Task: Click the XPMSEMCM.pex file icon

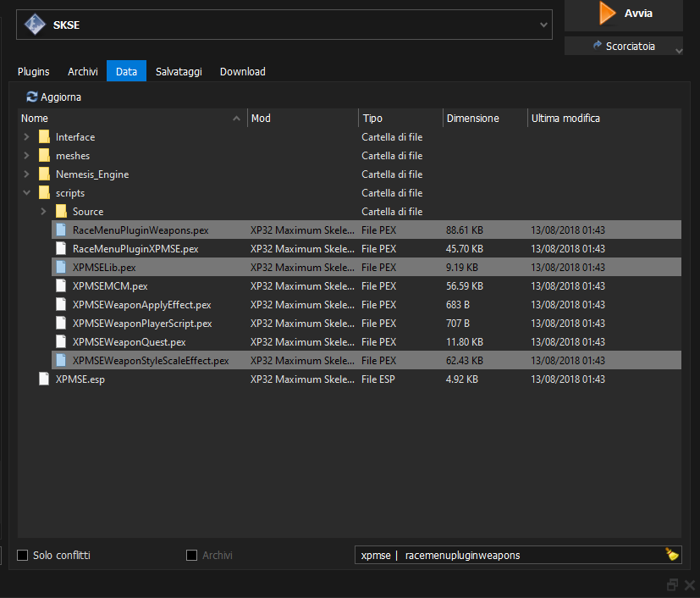Action: click(61, 285)
